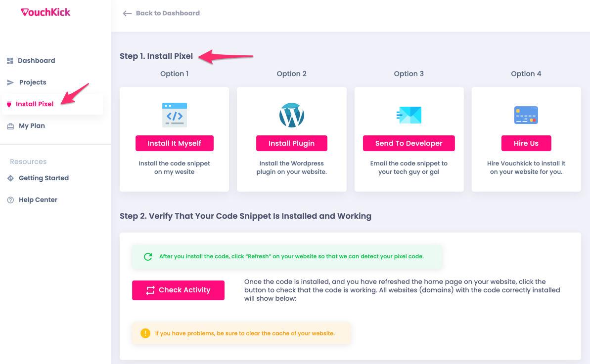
Task: Choose the Send To Developer button
Action: (408, 143)
